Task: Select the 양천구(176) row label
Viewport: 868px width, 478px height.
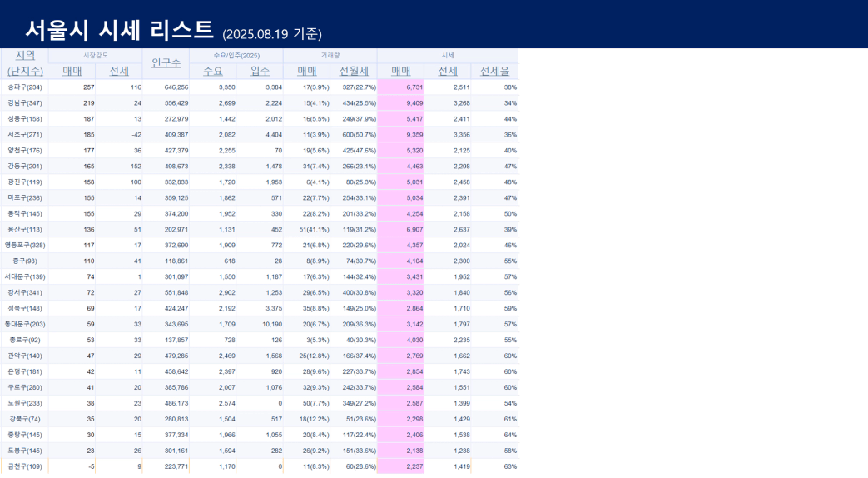Action: pos(24,150)
